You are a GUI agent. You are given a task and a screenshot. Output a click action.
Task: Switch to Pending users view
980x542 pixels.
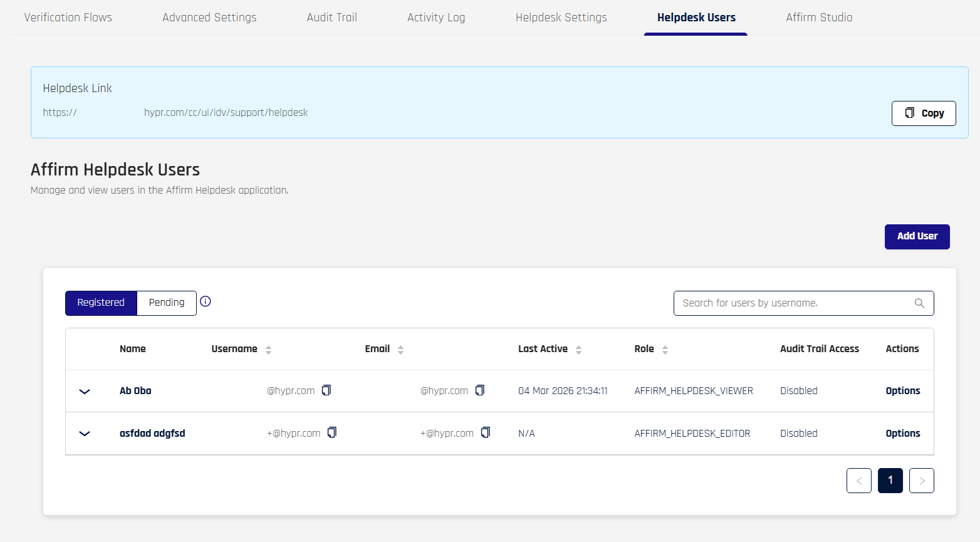(x=167, y=303)
